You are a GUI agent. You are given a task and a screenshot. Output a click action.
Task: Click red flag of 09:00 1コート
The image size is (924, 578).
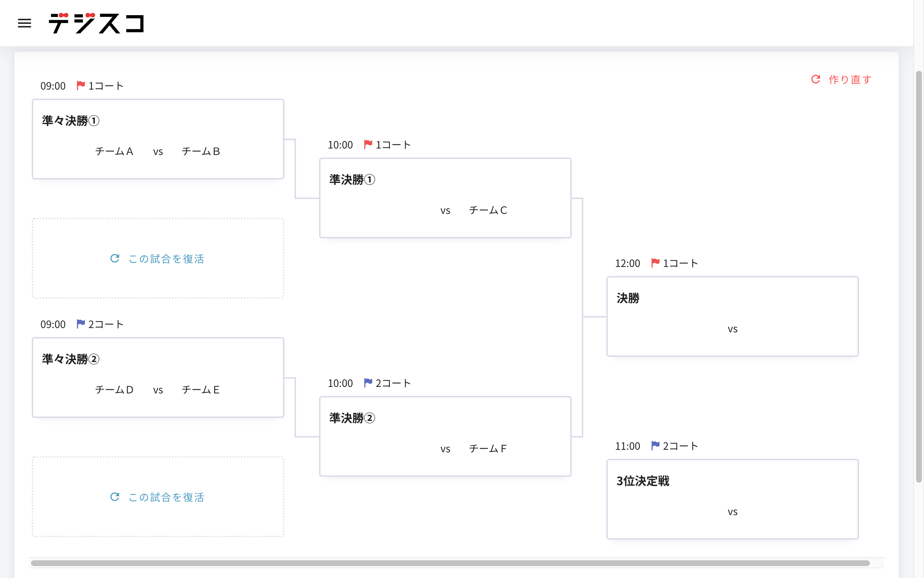tap(80, 85)
